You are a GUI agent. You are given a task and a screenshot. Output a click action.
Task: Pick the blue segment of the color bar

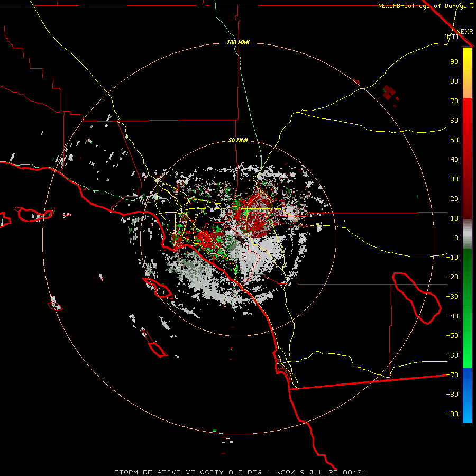(x=467, y=395)
